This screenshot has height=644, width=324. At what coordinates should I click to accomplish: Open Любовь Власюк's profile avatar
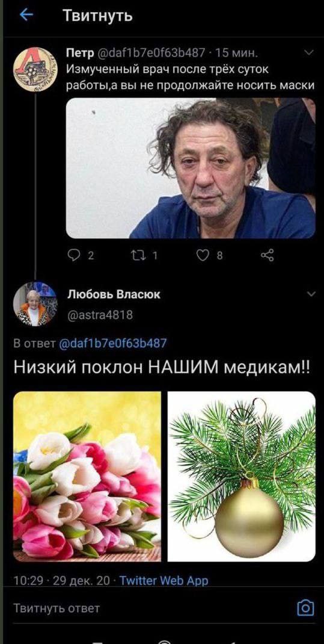coord(35,304)
